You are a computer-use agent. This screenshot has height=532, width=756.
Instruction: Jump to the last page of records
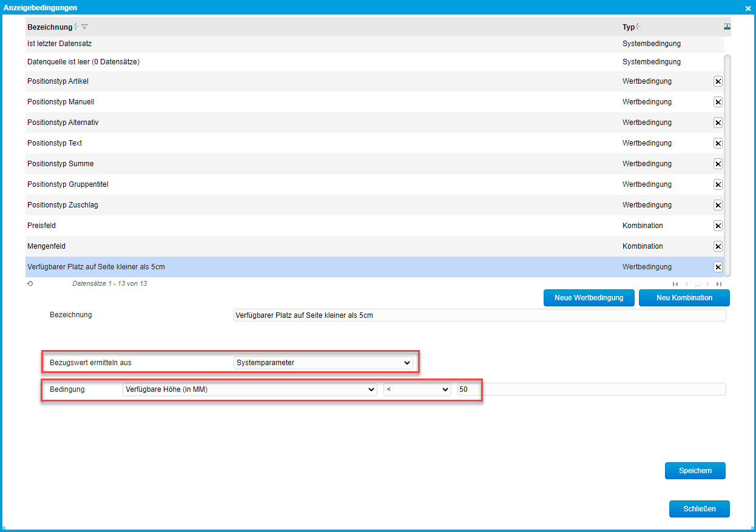pos(719,284)
